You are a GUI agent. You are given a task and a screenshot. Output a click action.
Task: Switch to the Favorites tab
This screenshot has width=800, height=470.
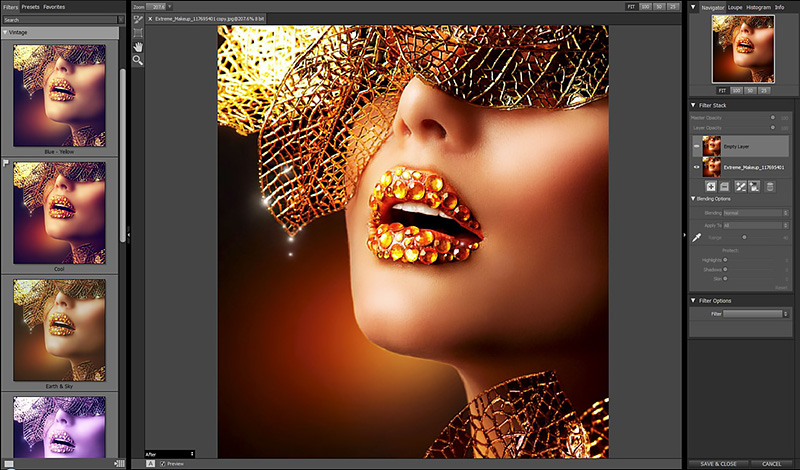[x=54, y=7]
